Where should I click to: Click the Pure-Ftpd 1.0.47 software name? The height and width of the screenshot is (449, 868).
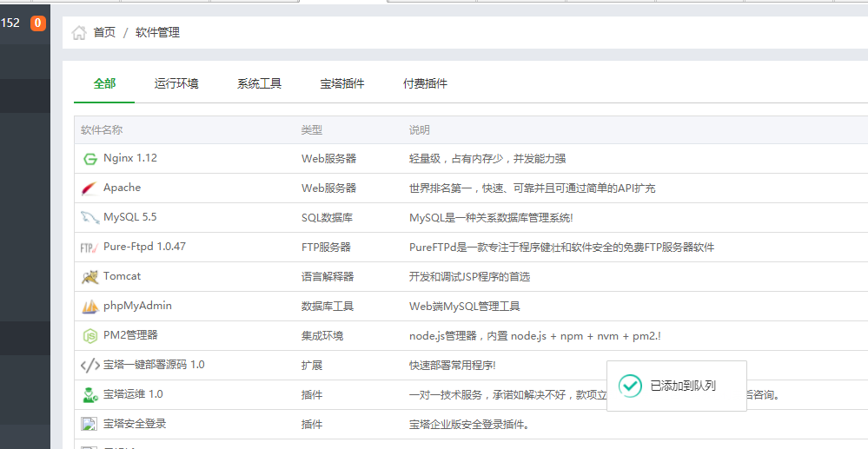click(144, 247)
